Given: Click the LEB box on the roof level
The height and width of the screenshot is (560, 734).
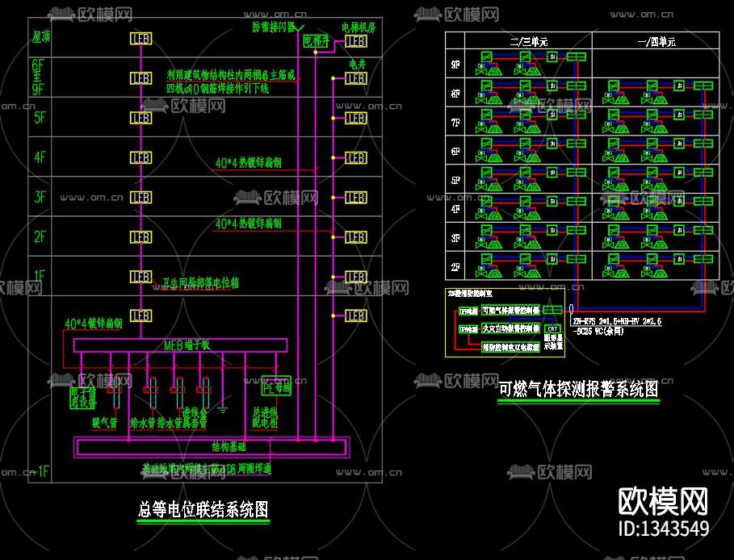Looking at the screenshot, I should point(141,39).
